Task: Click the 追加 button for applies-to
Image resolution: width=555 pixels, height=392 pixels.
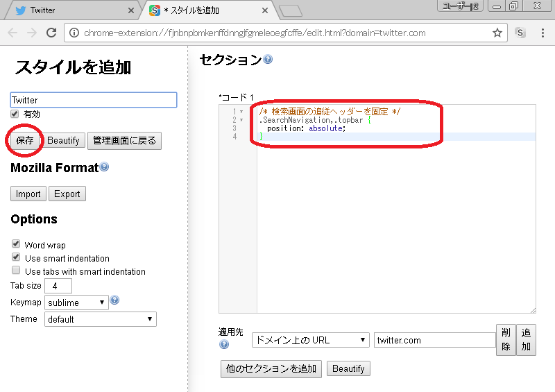Action: (x=526, y=339)
